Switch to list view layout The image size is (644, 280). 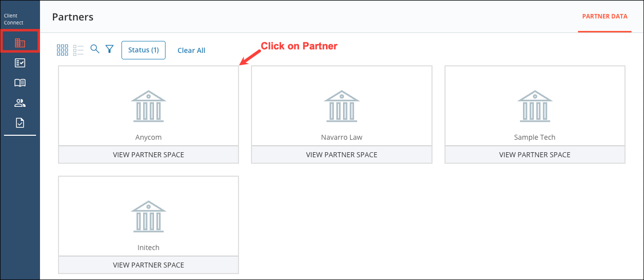pos(78,49)
